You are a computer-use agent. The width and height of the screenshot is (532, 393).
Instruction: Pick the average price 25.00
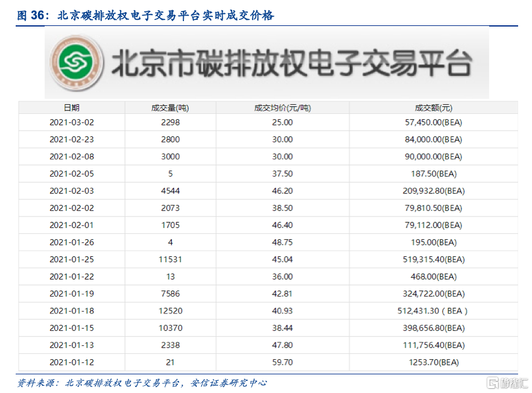click(282, 122)
